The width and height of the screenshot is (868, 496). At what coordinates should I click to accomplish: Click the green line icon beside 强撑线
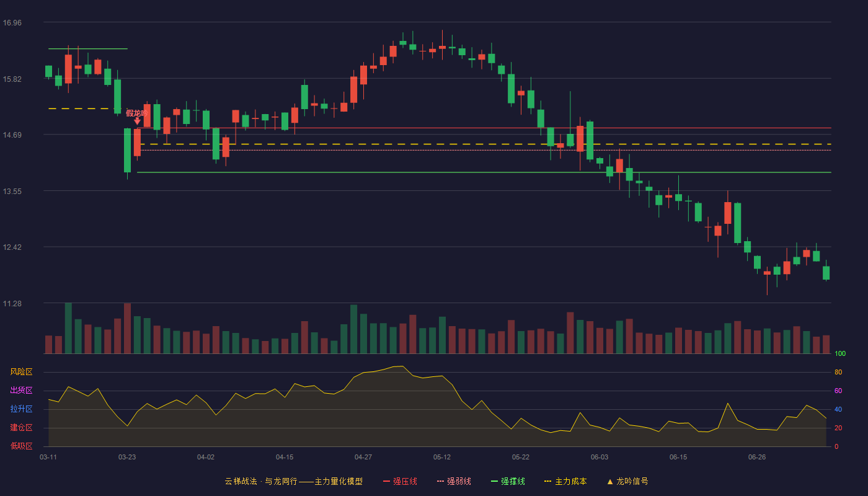[x=495, y=481]
